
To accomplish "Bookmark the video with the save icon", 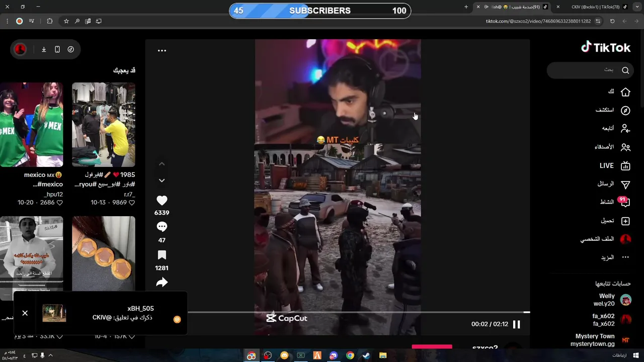I will (x=162, y=255).
